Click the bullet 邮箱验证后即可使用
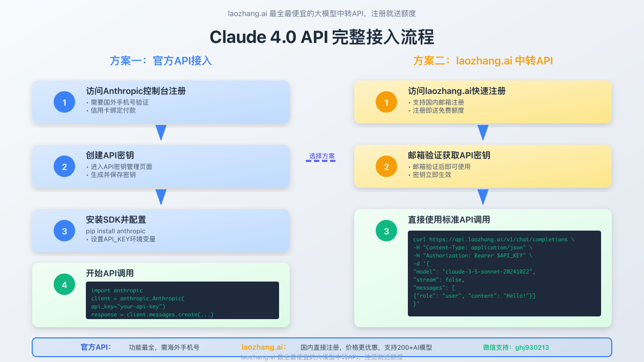This screenshot has width=644, height=362. [x=439, y=166]
